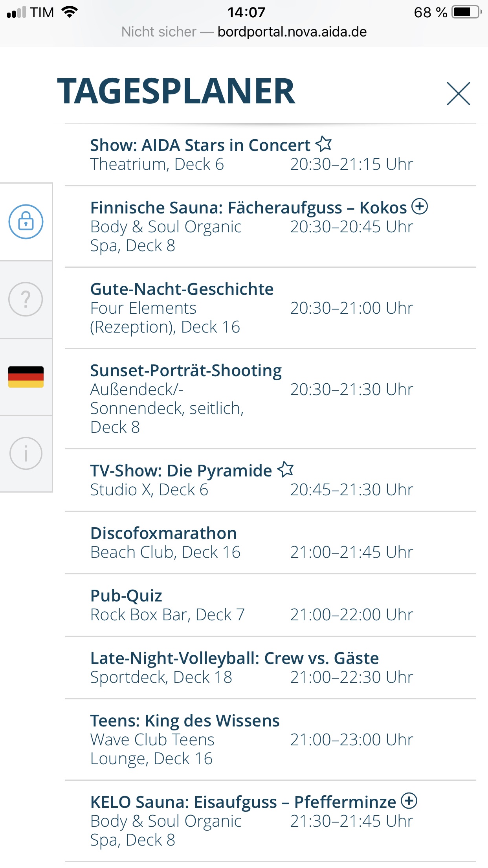
Task: Select Teens: King des Wissens
Action: pos(185,721)
